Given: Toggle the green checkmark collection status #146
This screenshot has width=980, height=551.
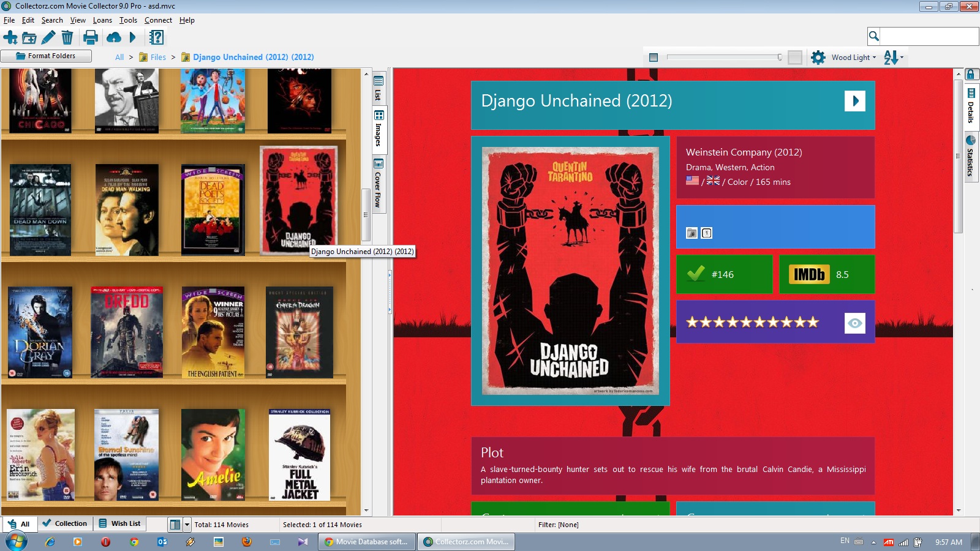Looking at the screenshot, I should 696,274.
